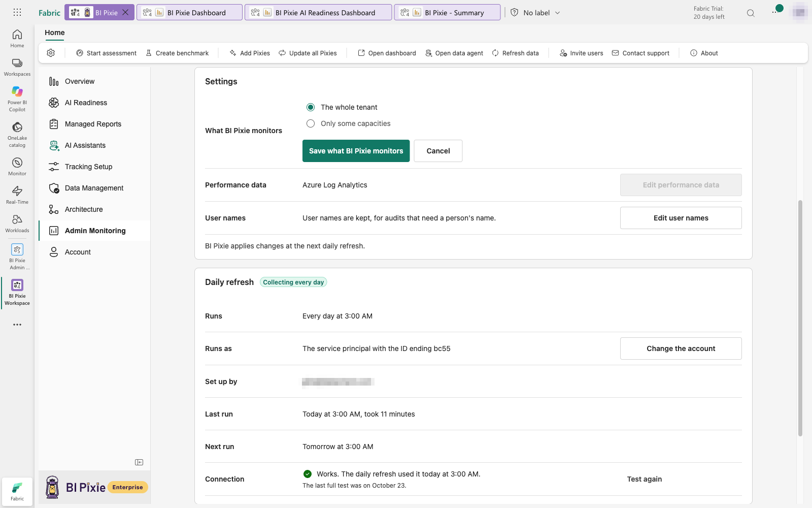Open Admin Monitoring in sidebar
The image size is (812, 508).
point(94,231)
